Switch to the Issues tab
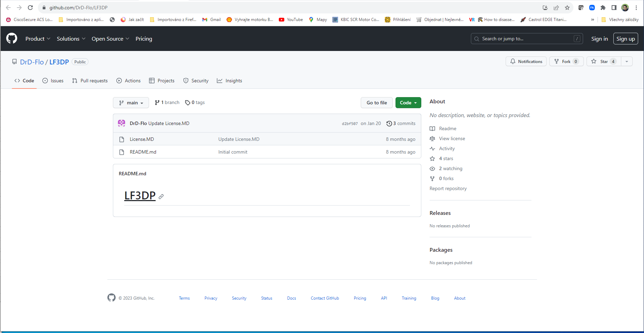 click(x=53, y=81)
